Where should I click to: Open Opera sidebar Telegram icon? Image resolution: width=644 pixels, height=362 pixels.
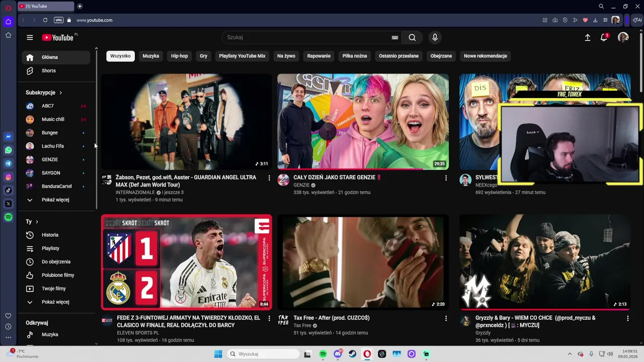tap(8, 163)
